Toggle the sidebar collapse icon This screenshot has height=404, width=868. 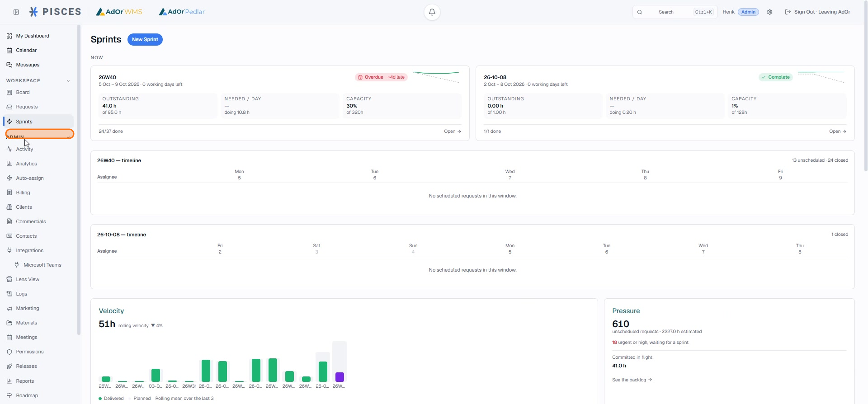(x=16, y=12)
